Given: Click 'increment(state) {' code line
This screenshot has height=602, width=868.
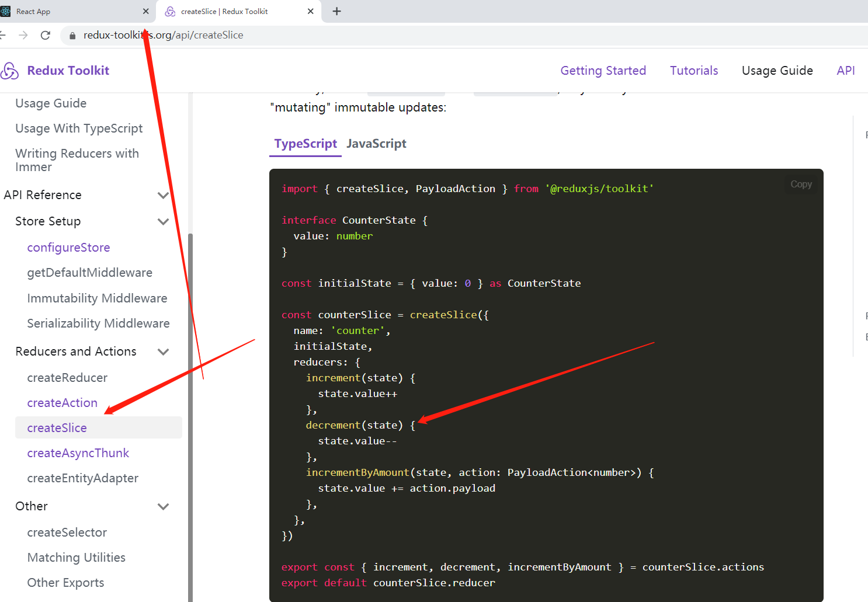Looking at the screenshot, I should (x=360, y=378).
